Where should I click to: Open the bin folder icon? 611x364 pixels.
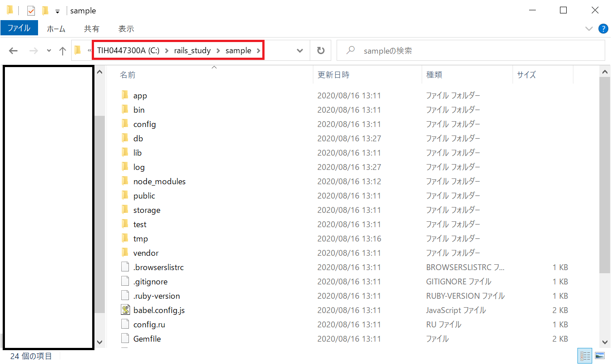pos(125,110)
